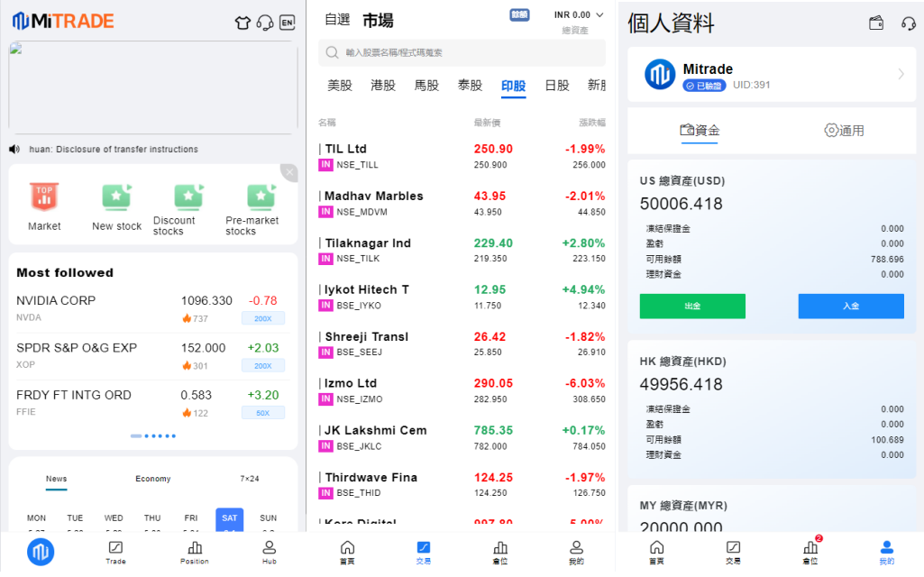
Task: Open the 自選 watchlist tab
Action: 337,20
